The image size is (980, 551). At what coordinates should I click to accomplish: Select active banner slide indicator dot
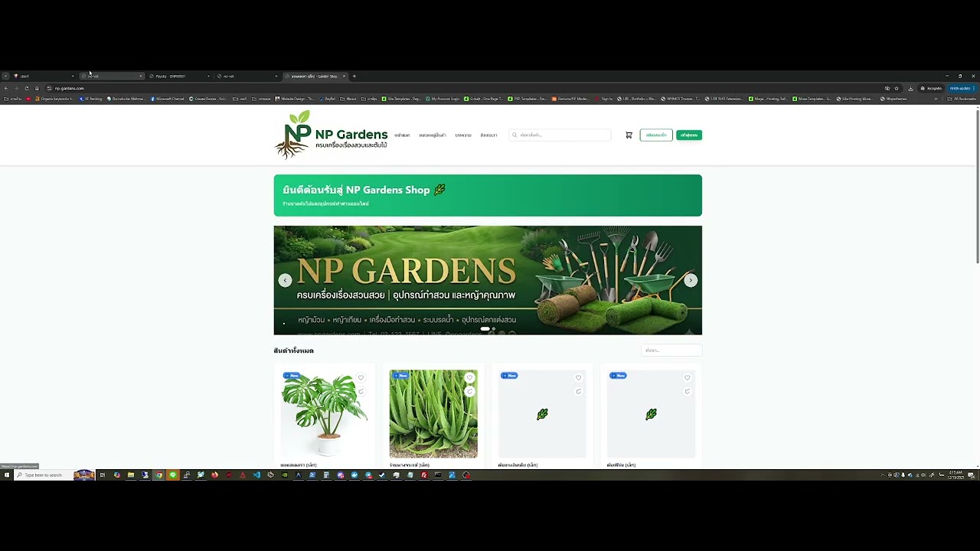pyautogui.click(x=485, y=329)
